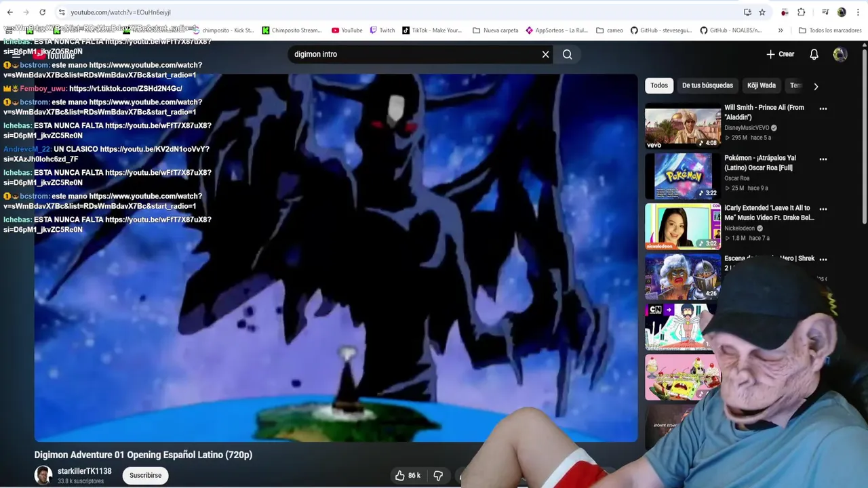
Task: Select the Todos filter chip
Action: coord(659,85)
